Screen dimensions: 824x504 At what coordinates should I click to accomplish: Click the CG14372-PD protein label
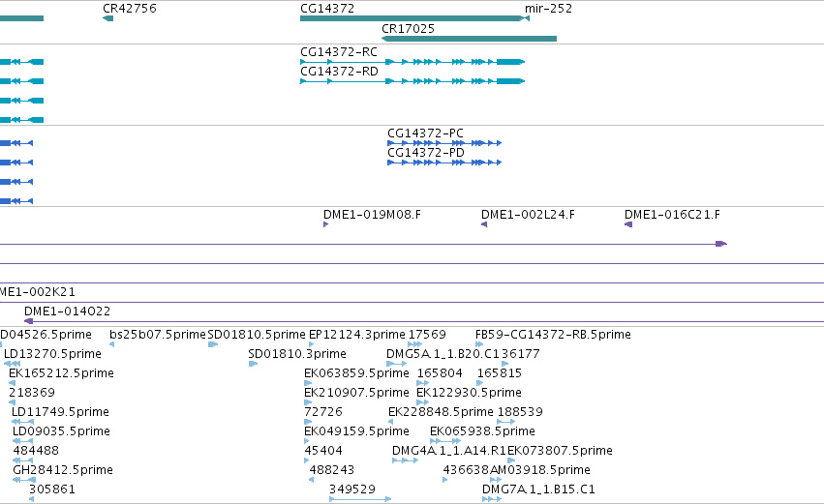pyautogui.click(x=426, y=153)
